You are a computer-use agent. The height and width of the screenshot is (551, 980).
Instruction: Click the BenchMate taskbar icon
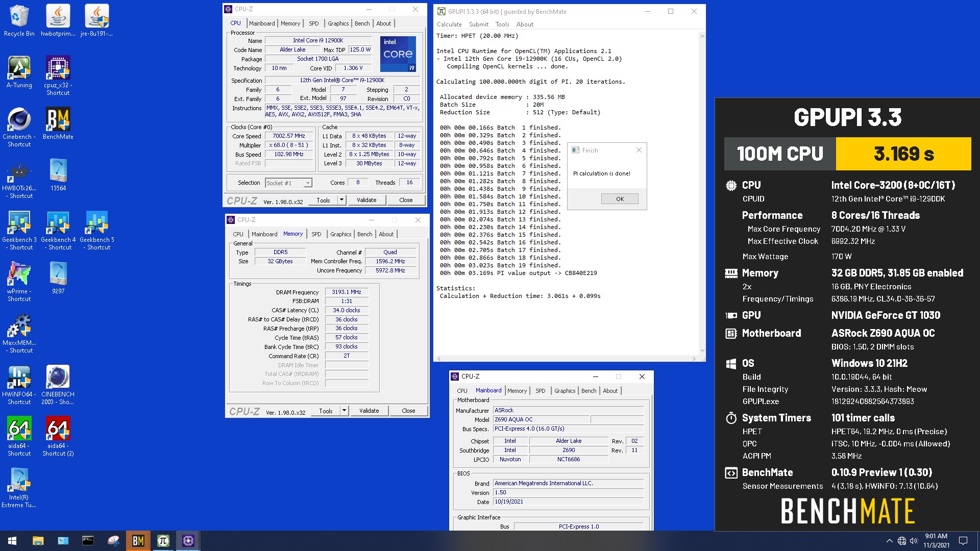(138, 541)
